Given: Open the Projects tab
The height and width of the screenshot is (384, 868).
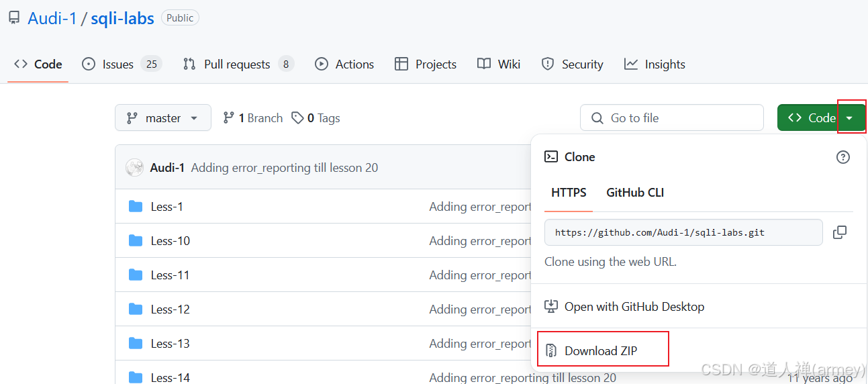Looking at the screenshot, I should click(426, 64).
